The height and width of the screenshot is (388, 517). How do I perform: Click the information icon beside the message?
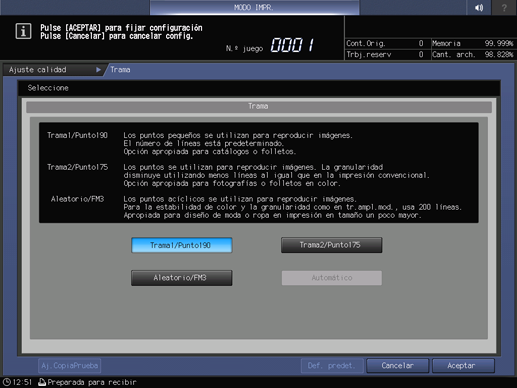[23, 32]
